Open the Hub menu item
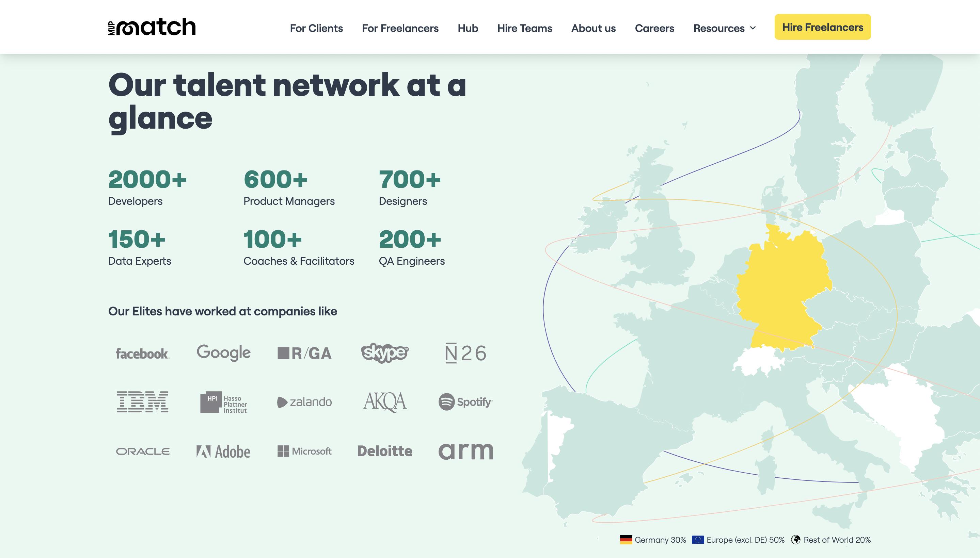980x558 pixels. tap(468, 28)
